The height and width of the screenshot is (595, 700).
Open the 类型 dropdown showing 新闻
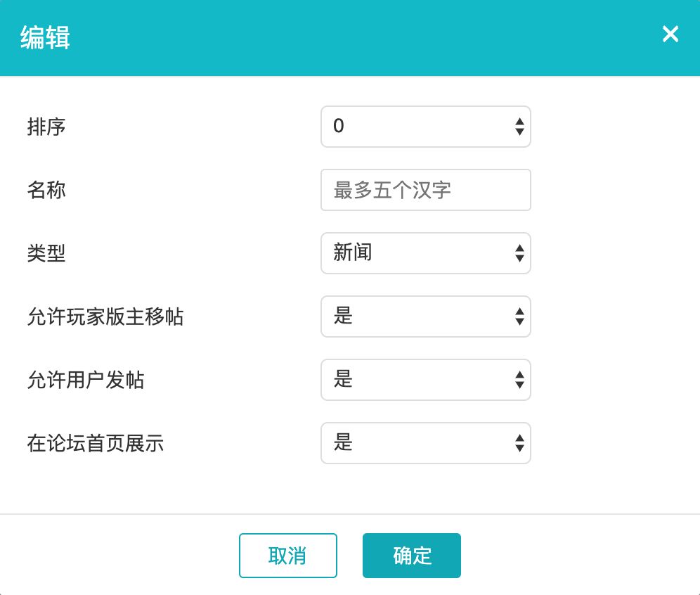(x=415, y=253)
